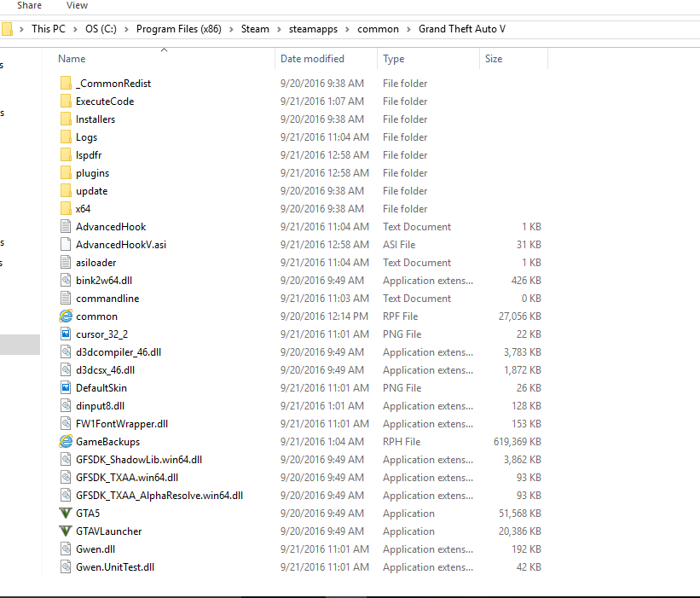This screenshot has height=598, width=700.
Task: Select GFSDK_TXAA_AlphaResolve.win64.dll file name
Action: pyautogui.click(x=159, y=496)
